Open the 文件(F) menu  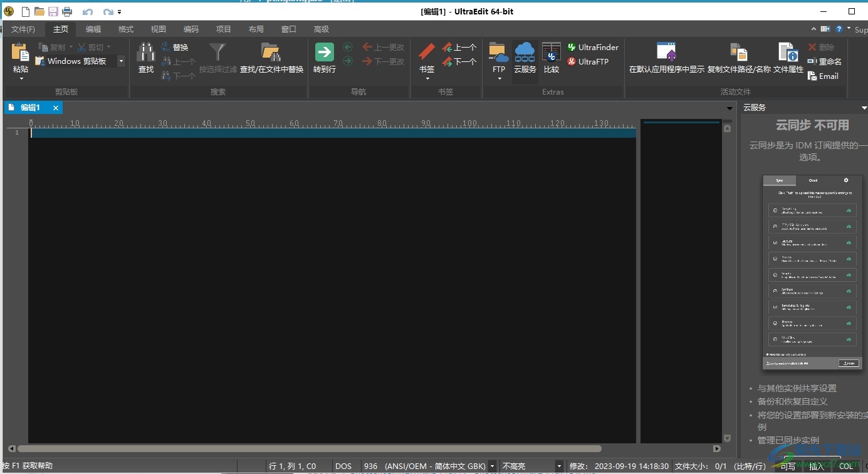coord(23,29)
